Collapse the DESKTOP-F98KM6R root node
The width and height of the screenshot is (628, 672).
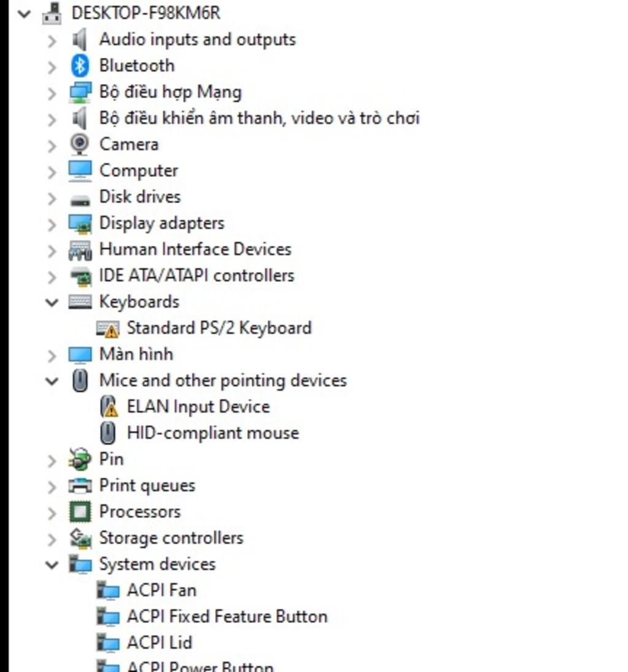point(25,13)
